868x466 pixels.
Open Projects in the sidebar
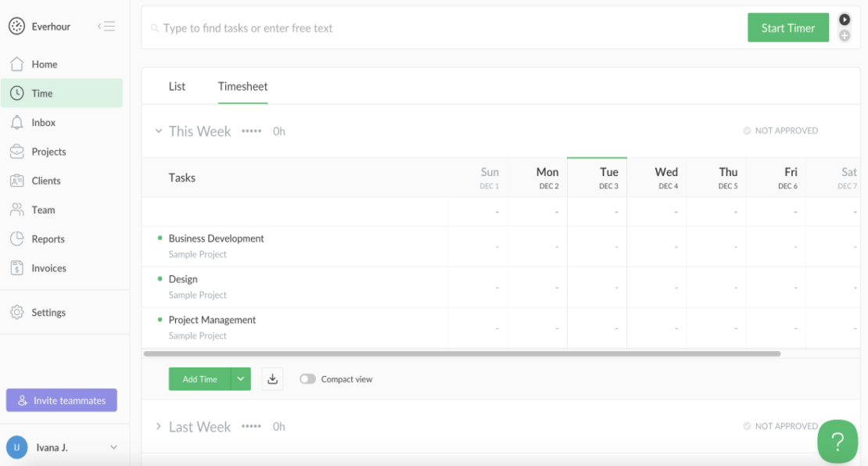tap(62, 151)
